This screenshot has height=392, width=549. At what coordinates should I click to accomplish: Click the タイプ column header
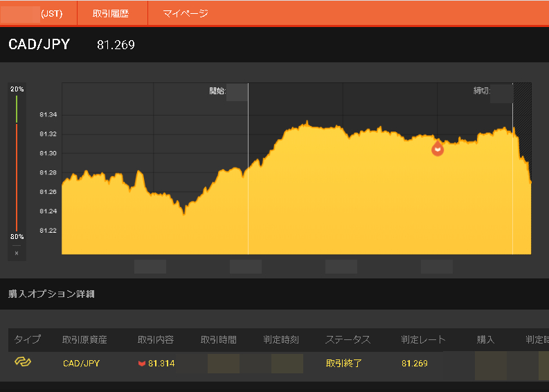coord(27,339)
